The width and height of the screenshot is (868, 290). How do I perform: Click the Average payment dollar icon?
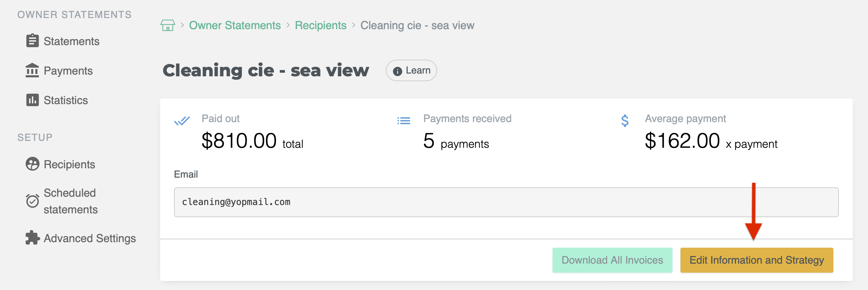point(625,121)
